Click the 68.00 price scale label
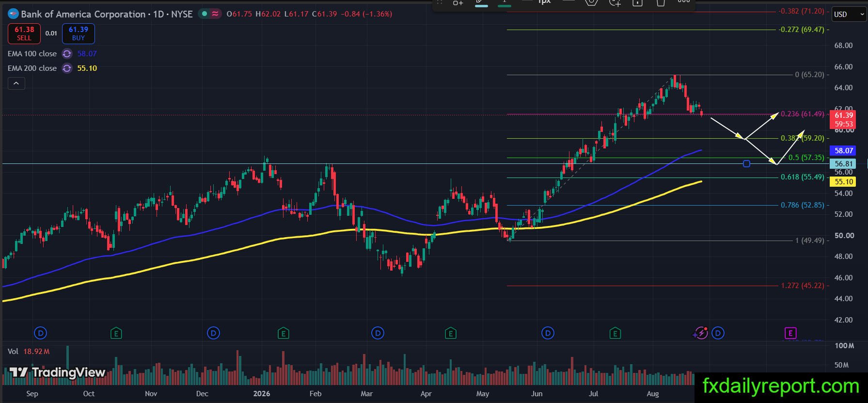 (x=843, y=46)
